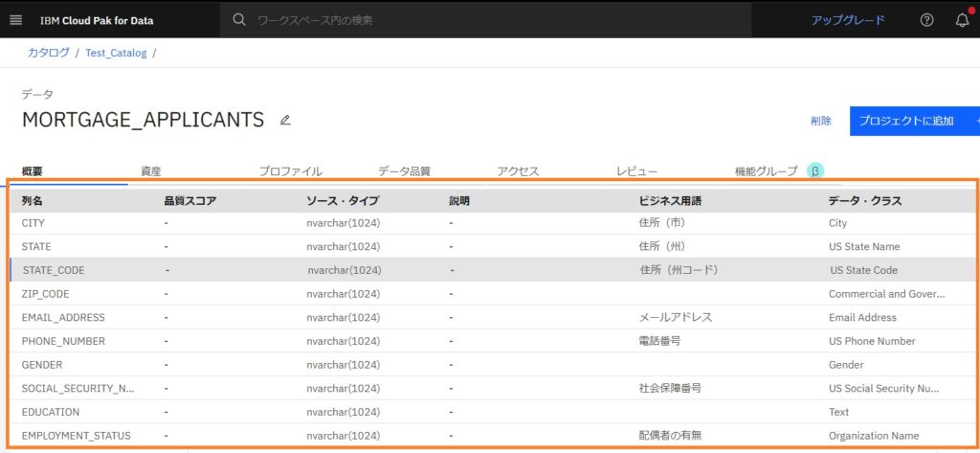The height and width of the screenshot is (453, 980).
Task: Click the beta badge next to 機能グループ
Action: [x=814, y=170]
